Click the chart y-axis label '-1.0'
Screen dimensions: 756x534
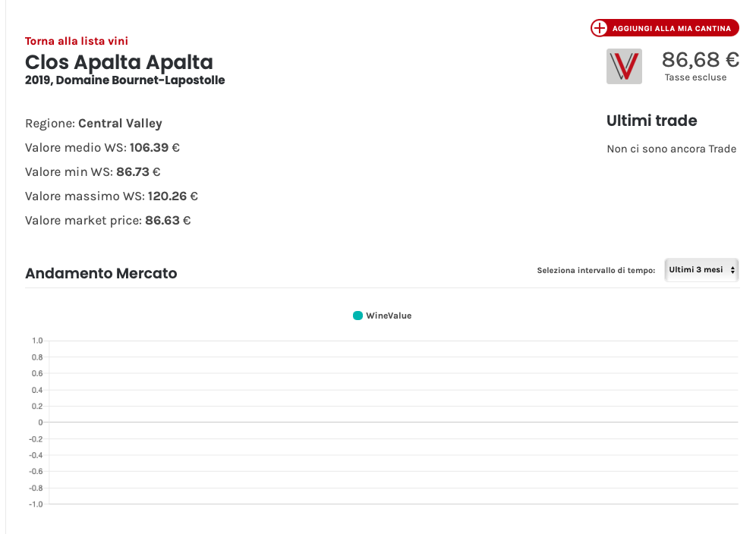pos(36,504)
